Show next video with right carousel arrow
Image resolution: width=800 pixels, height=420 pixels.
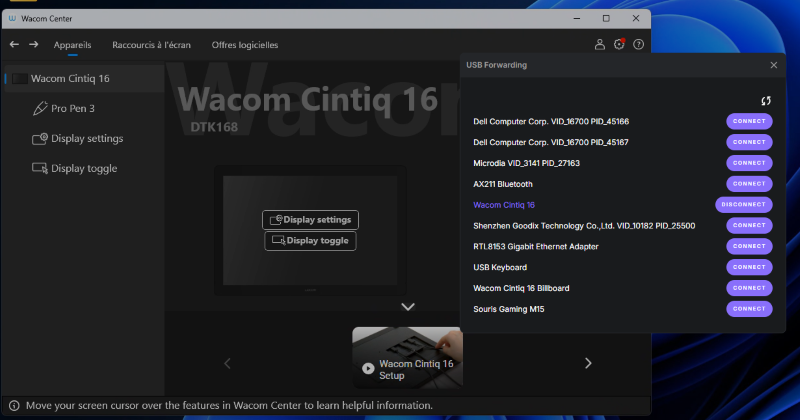588,363
